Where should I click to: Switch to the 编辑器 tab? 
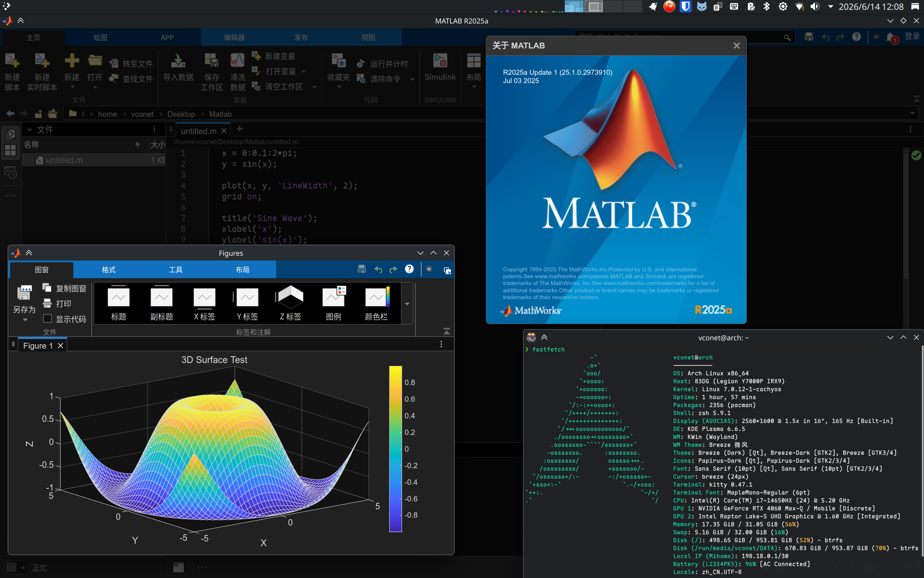pos(235,38)
